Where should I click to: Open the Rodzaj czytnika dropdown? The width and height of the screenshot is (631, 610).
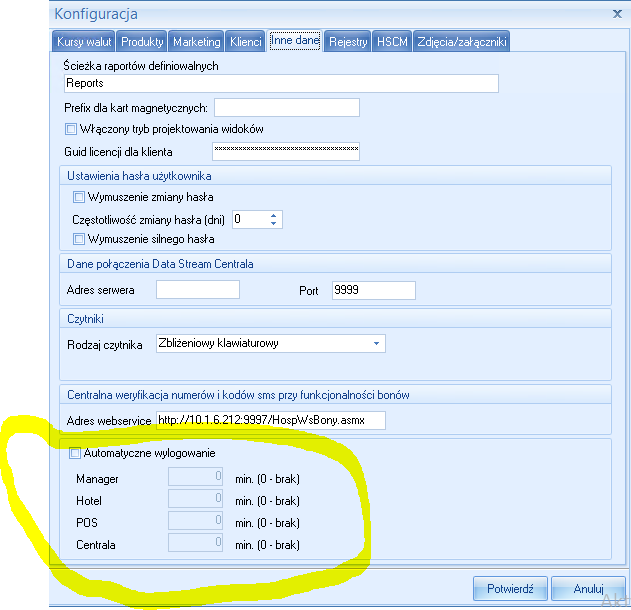pyautogui.click(x=270, y=343)
